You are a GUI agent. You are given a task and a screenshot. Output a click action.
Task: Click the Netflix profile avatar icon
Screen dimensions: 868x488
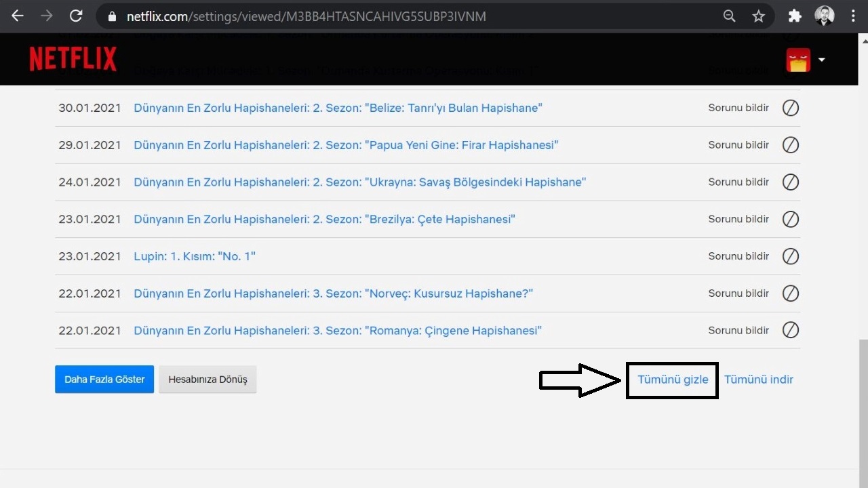798,60
